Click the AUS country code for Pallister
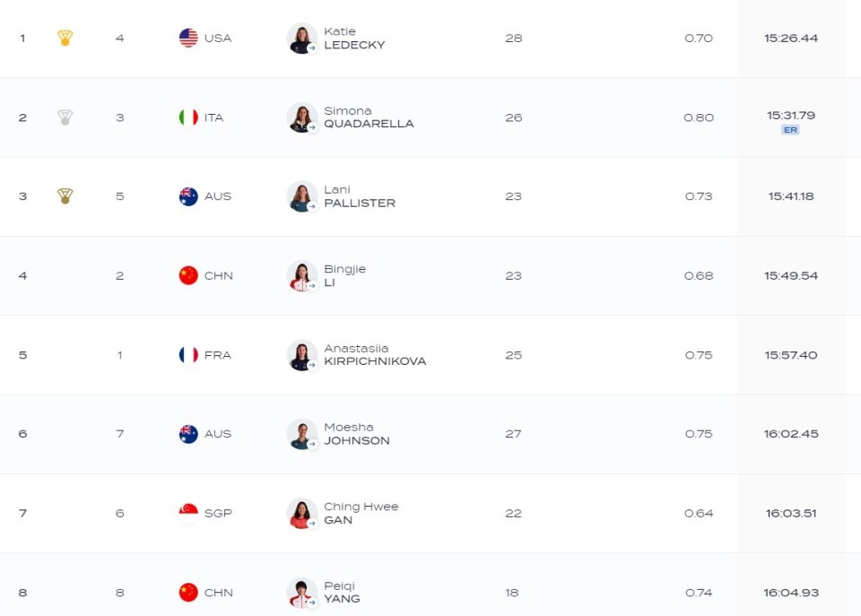The width and height of the screenshot is (861, 616). [218, 196]
